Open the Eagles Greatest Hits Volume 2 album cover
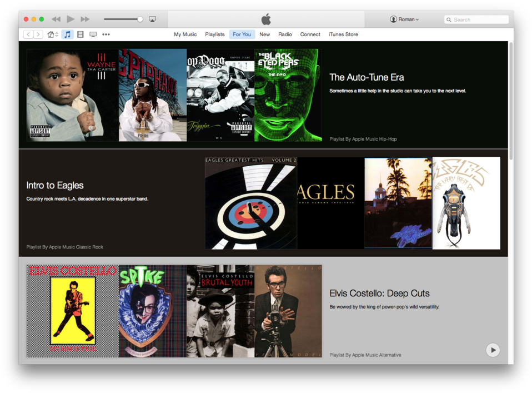Screen dimensions: 532x393 pyautogui.click(x=250, y=202)
